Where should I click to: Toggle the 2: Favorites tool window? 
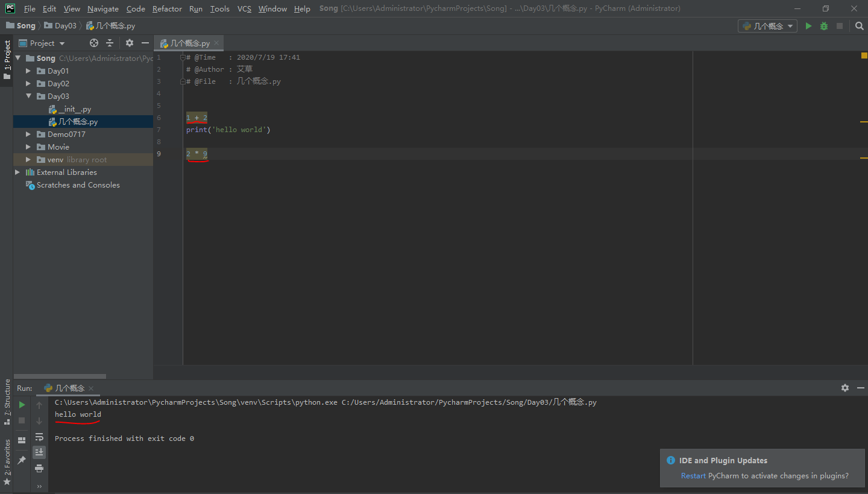[7, 463]
